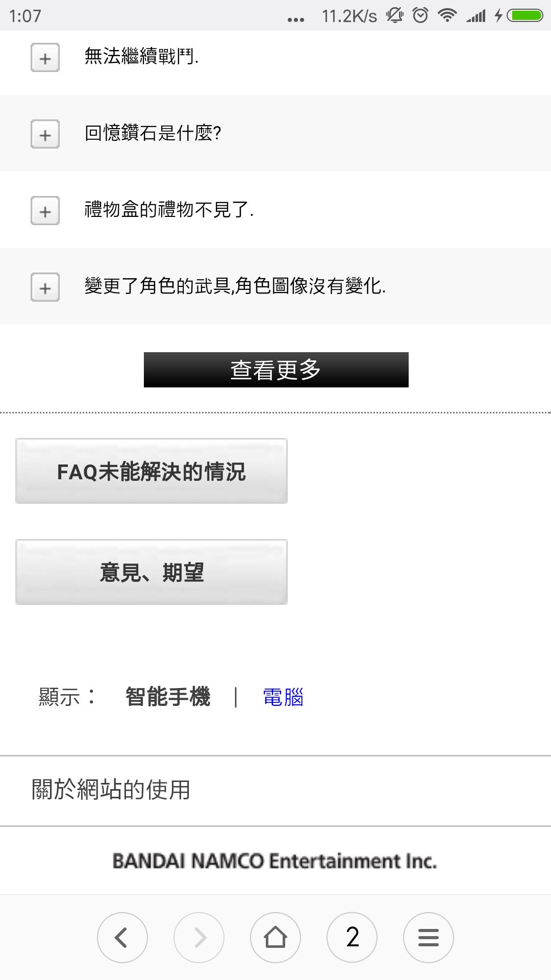Expand the 回憶鑽石是什麼 question
The height and width of the screenshot is (980, 551).
click(x=45, y=134)
